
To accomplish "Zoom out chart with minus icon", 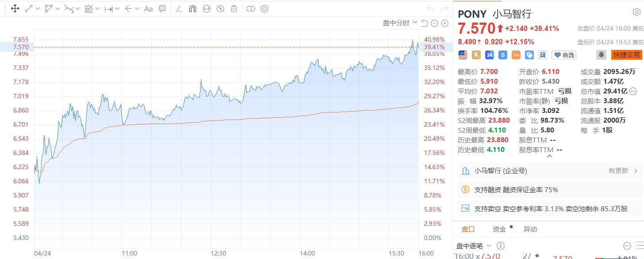I will coord(434,23).
